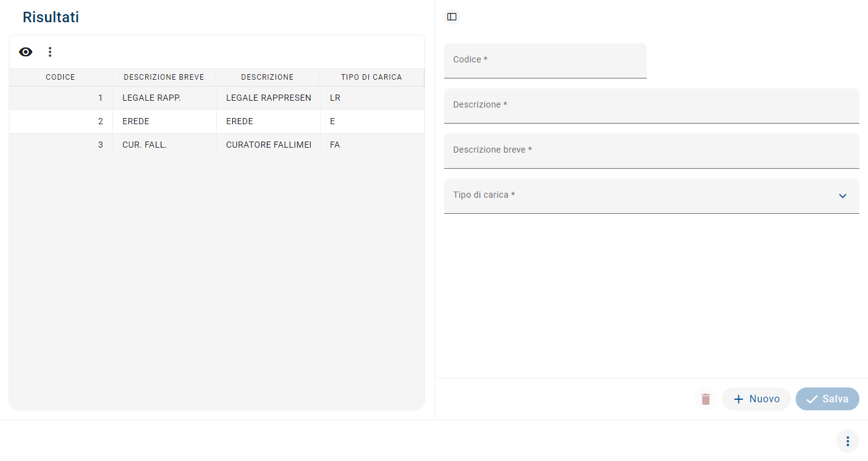Click the plus icon on Nuovo
This screenshot has width=868, height=461.
[x=738, y=399]
